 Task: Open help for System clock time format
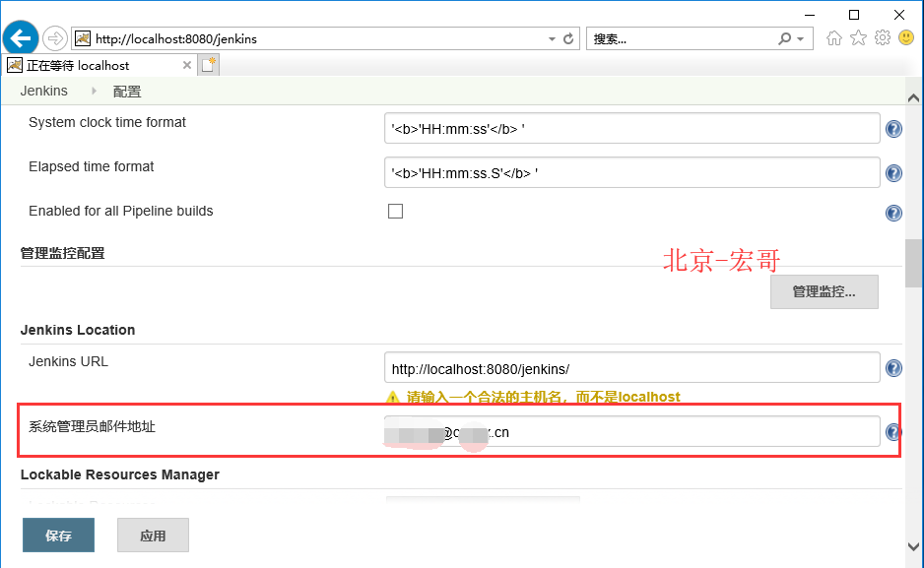(893, 128)
